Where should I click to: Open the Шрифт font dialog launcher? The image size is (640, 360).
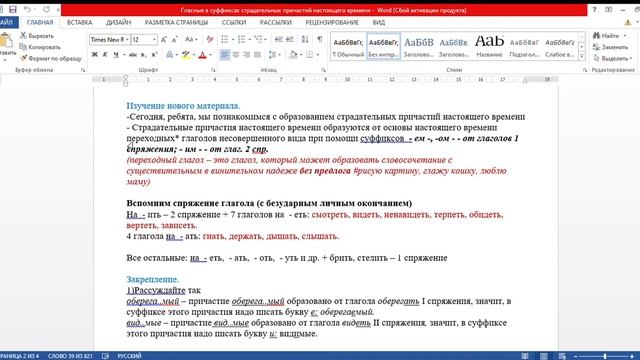pyautogui.click(x=213, y=70)
